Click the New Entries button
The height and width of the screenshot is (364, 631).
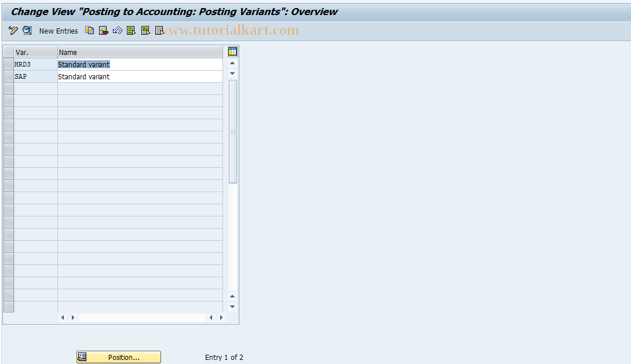coord(59,31)
